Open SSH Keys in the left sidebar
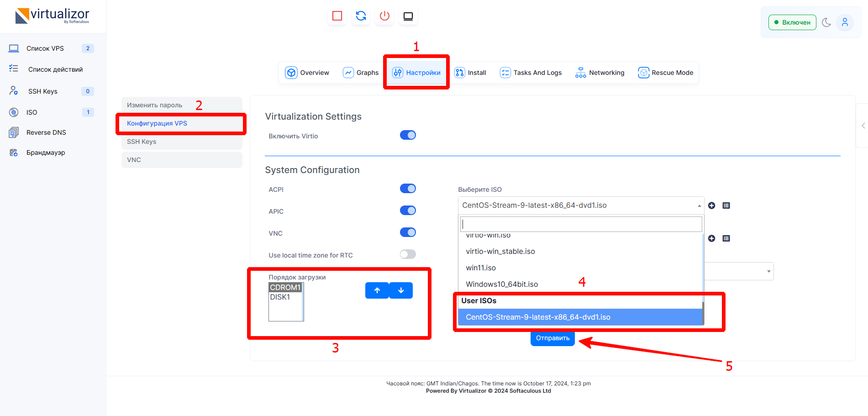Viewport: 868px width, 416px height. [x=43, y=91]
